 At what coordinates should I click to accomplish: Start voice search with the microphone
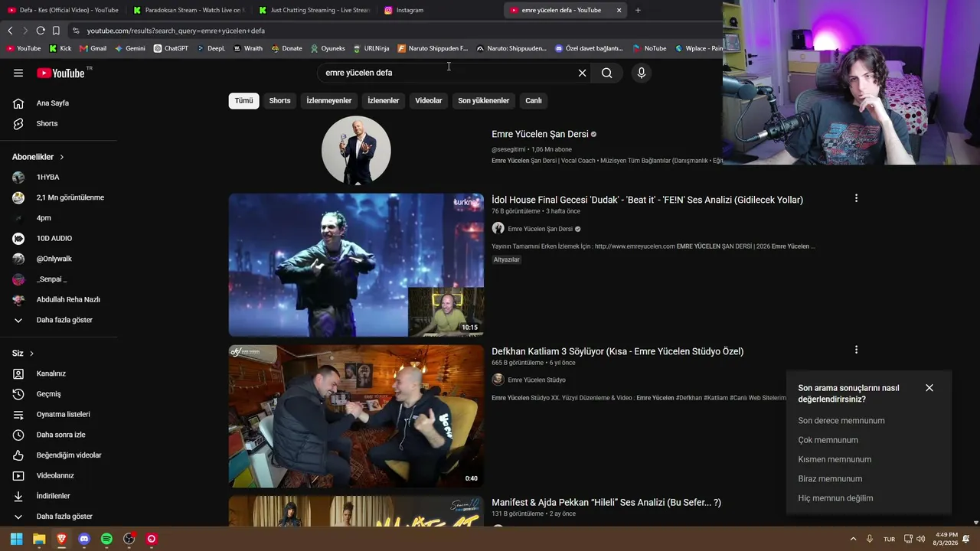coord(642,73)
